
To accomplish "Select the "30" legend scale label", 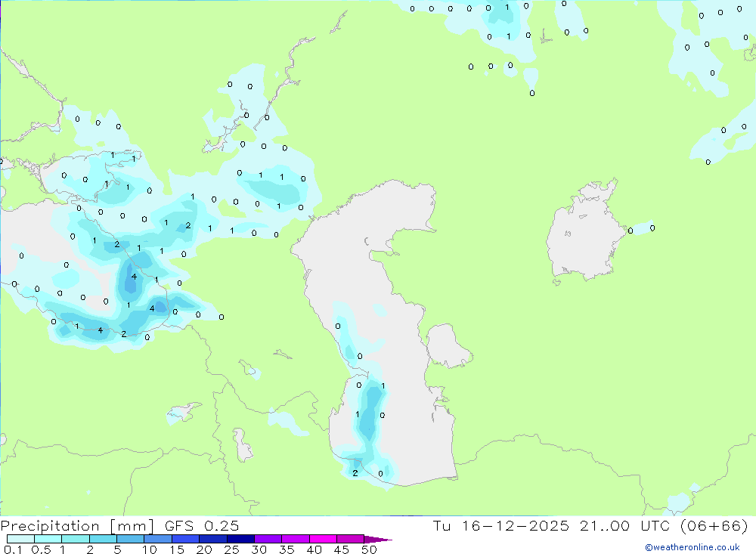I will click(x=259, y=549).
